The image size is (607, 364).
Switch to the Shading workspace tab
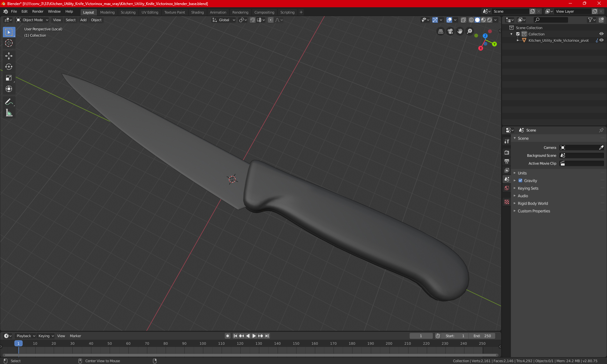[x=197, y=12]
